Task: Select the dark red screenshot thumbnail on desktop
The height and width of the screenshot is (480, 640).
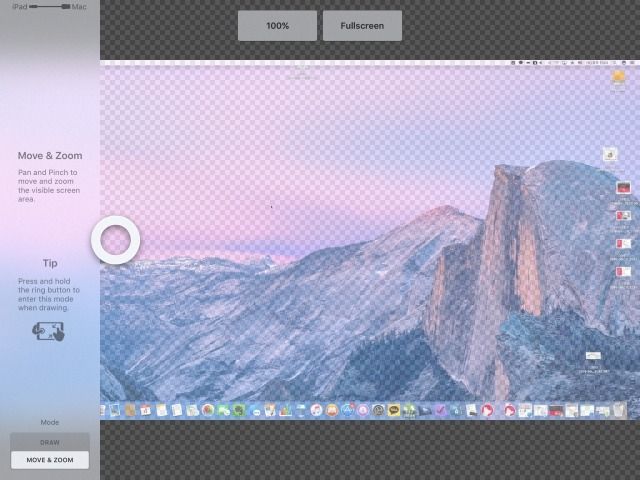Action: tap(623, 188)
